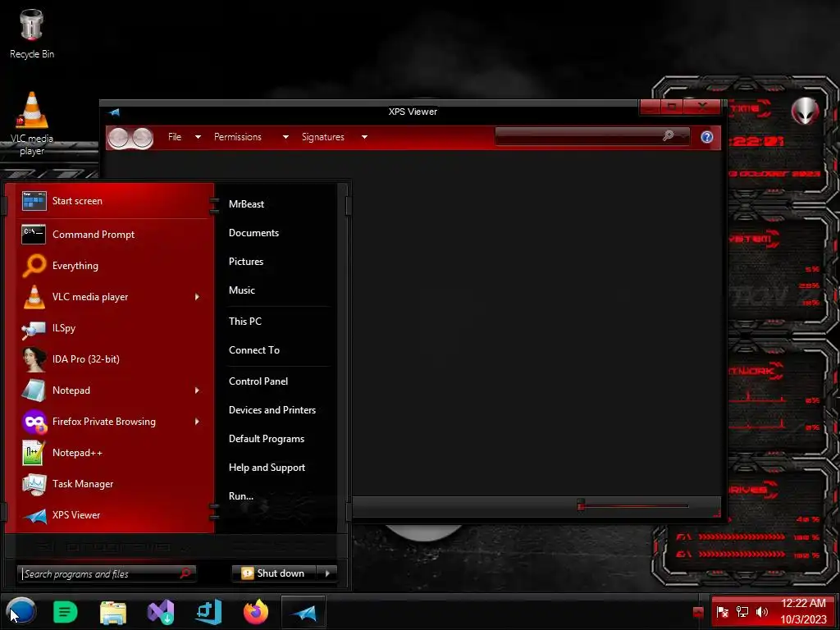Open the green notes app on taskbar
The height and width of the screenshot is (630, 840).
(66, 612)
